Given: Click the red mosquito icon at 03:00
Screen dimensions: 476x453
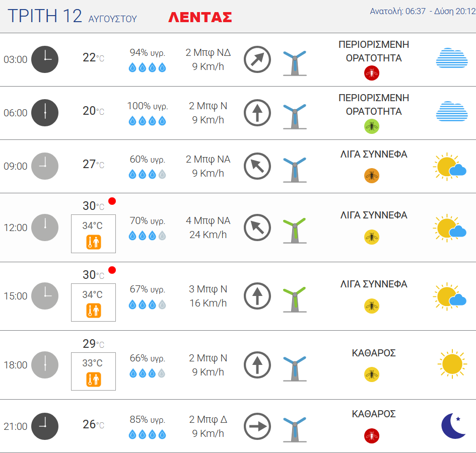Looking at the screenshot, I should tap(372, 73).
